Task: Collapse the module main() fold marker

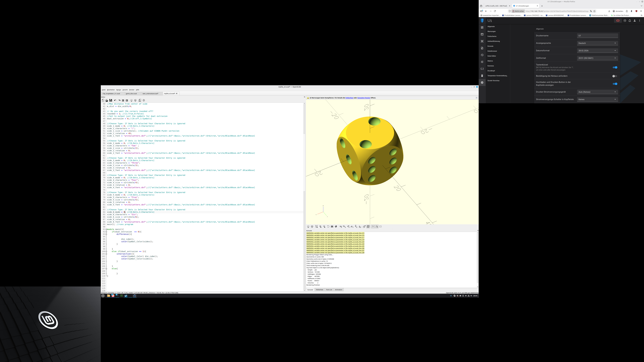Action: tap(106, 229)
